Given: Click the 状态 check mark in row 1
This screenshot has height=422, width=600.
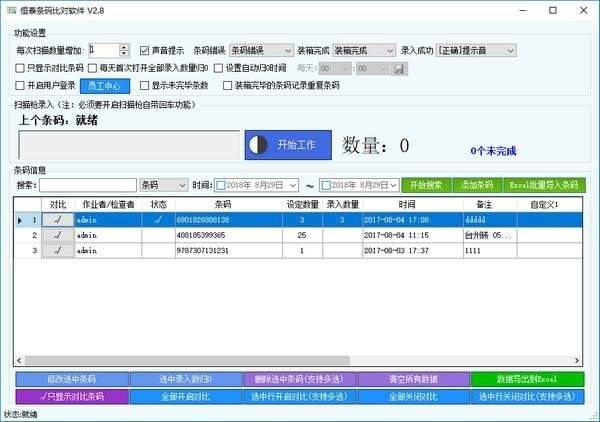Looking at the screenshot, I should (x=158, y=219).
